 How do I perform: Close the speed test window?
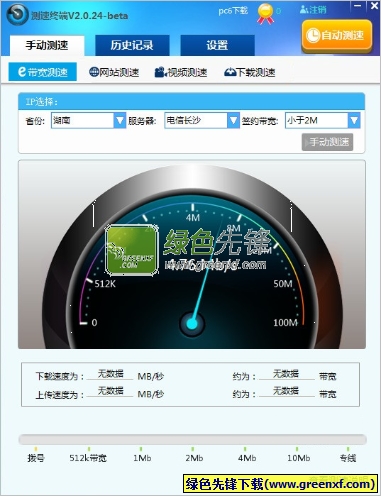coord(374,6)
